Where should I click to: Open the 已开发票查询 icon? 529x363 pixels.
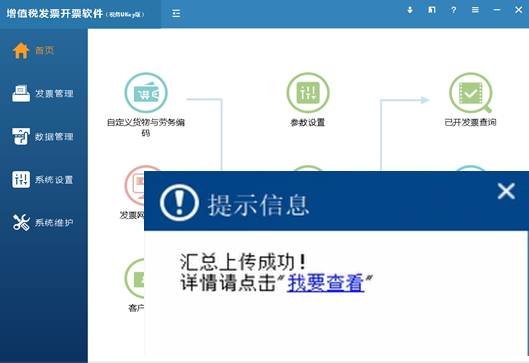coord(470,93)
